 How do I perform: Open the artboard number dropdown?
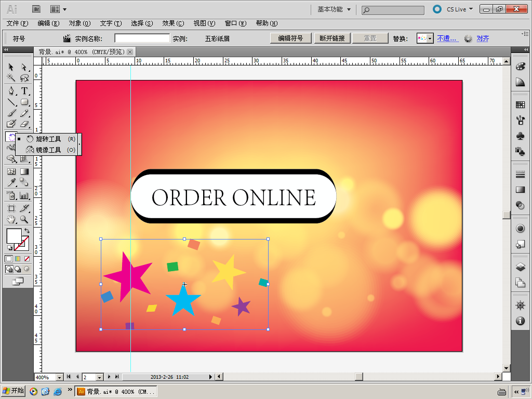99,377
